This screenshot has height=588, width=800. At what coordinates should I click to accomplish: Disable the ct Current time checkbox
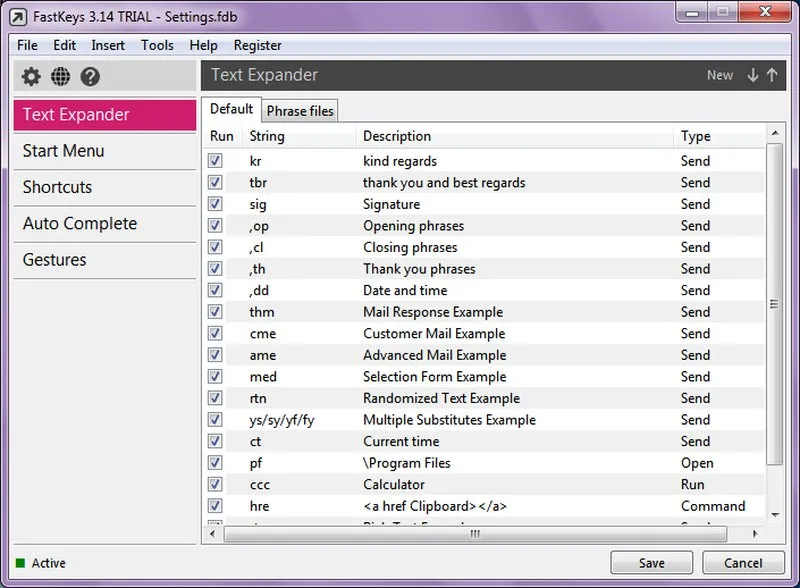pos(215,441)
